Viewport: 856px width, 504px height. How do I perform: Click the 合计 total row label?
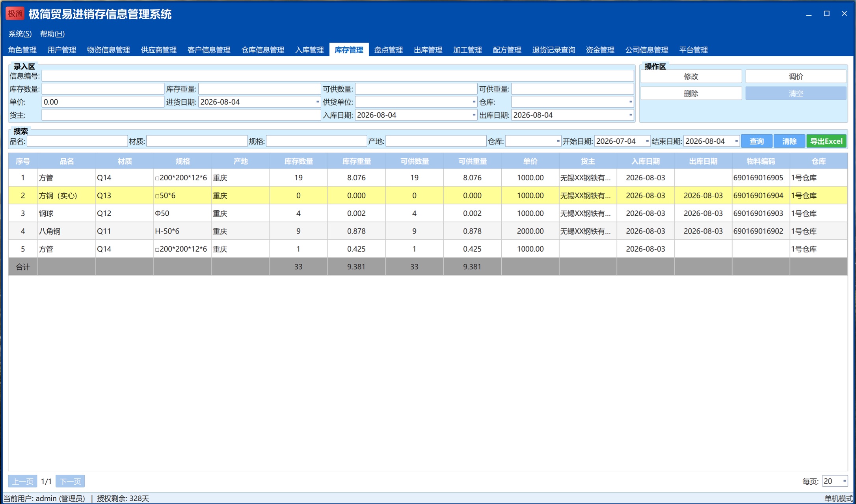click(23, 267)
